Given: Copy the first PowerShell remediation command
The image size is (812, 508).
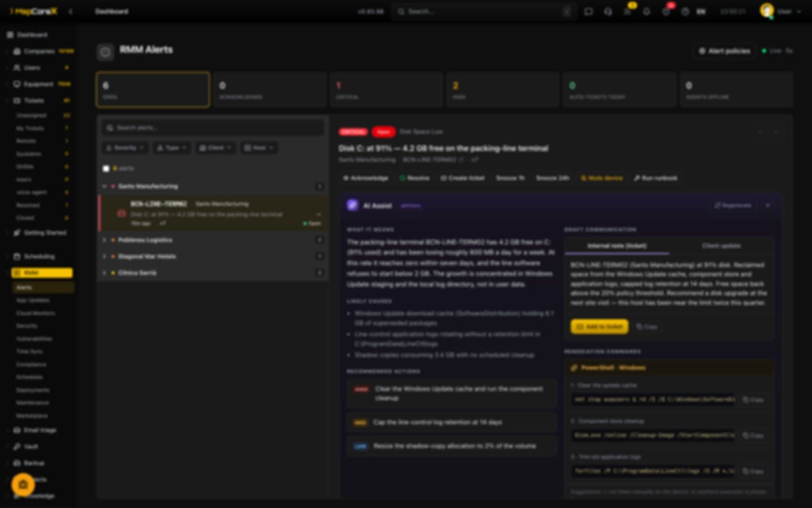Looking at the screenshot, I should click(753, 400).
